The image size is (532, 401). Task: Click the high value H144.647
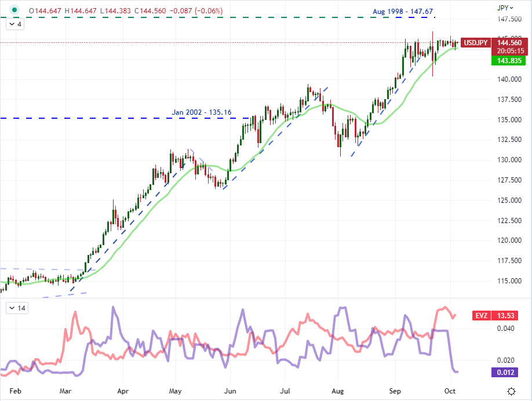(81, 11)
